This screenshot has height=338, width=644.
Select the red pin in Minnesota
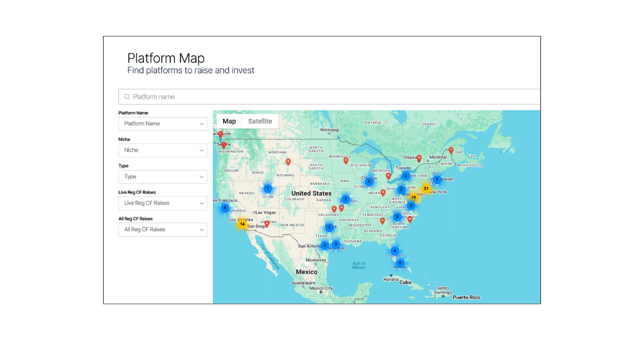click(x=346, y=160)
